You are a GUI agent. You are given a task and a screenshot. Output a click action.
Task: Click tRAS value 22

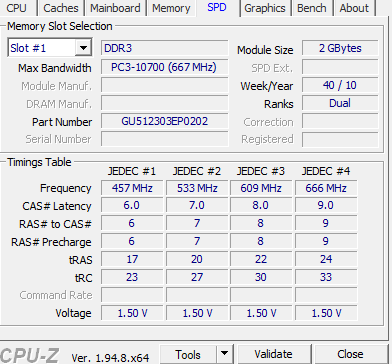click(x=261, y=259)
